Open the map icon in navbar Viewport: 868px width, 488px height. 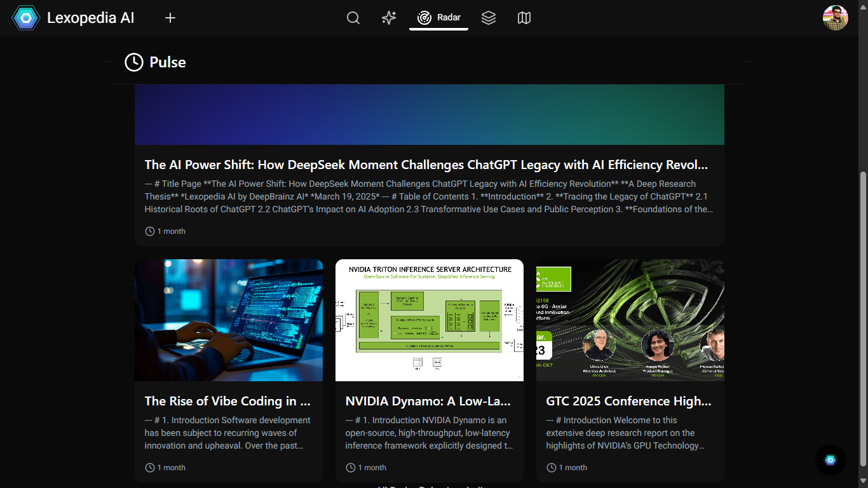click(524, 18)
